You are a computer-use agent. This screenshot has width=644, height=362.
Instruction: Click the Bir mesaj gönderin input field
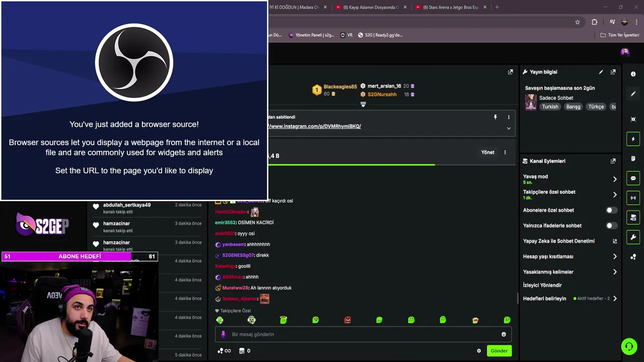click(x=362, y=334)
